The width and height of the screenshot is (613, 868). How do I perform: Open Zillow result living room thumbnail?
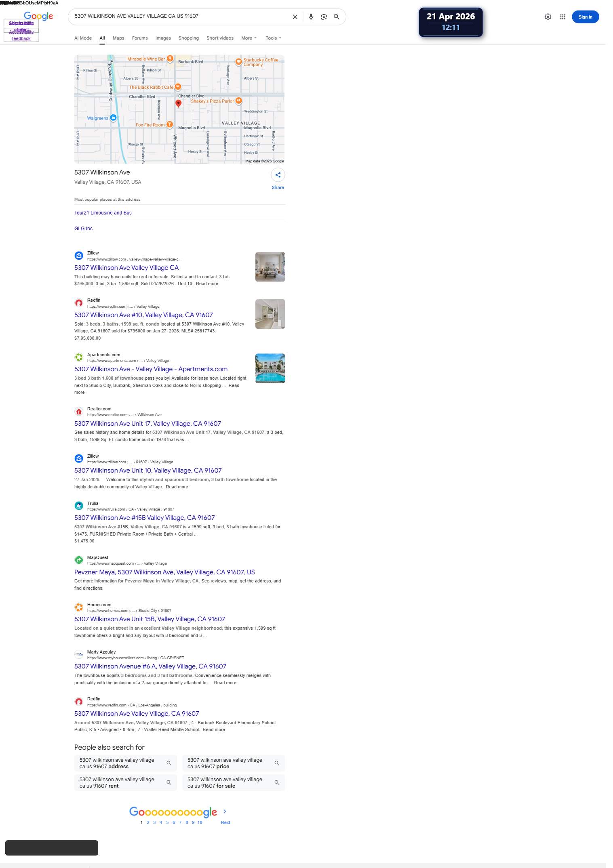pos(270,267)
